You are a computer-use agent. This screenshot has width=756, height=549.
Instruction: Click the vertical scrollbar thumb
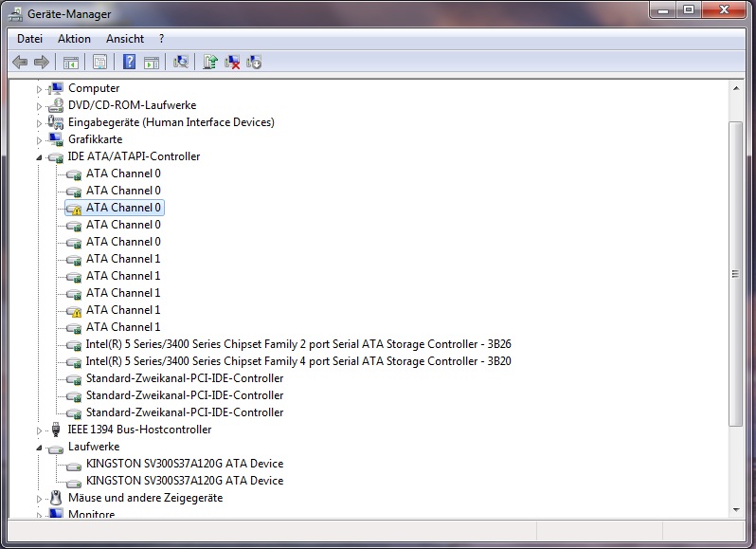coord(736,273)
